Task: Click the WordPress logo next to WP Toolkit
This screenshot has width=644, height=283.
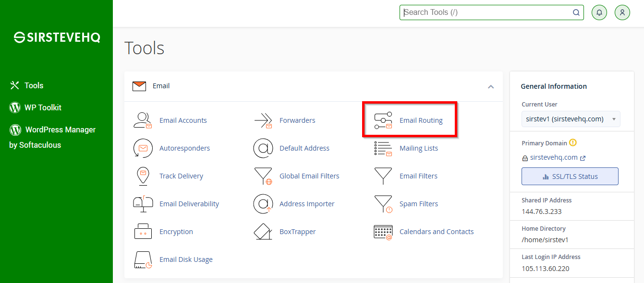Action: [x=15, y=107]
